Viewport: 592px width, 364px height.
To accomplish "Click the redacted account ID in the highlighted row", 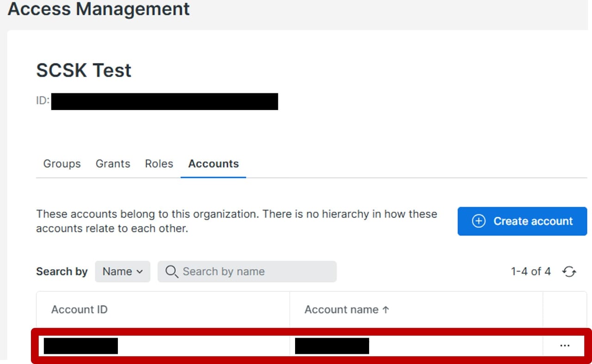I will (80, 346).
